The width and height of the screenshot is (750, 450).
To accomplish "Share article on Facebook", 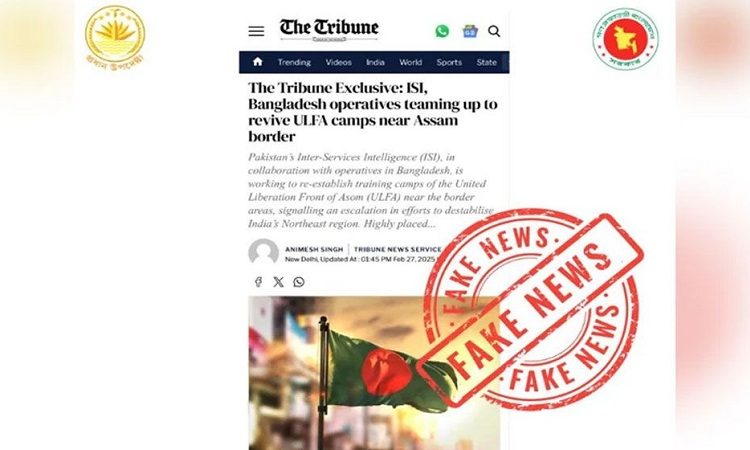I will point(258,282).
